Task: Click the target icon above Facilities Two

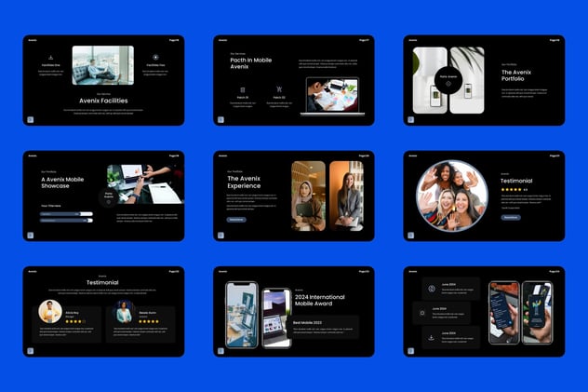Action: point(155,58)
